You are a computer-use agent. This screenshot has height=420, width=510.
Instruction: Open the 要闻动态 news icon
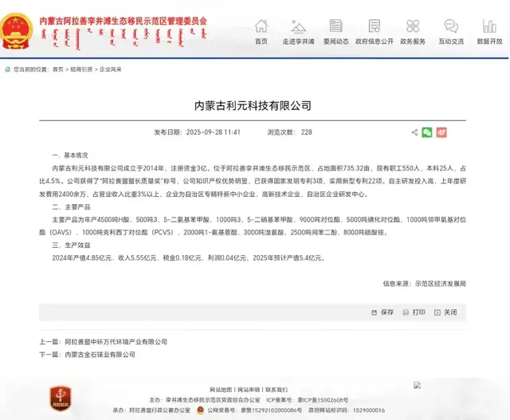(x=335, y=26)
